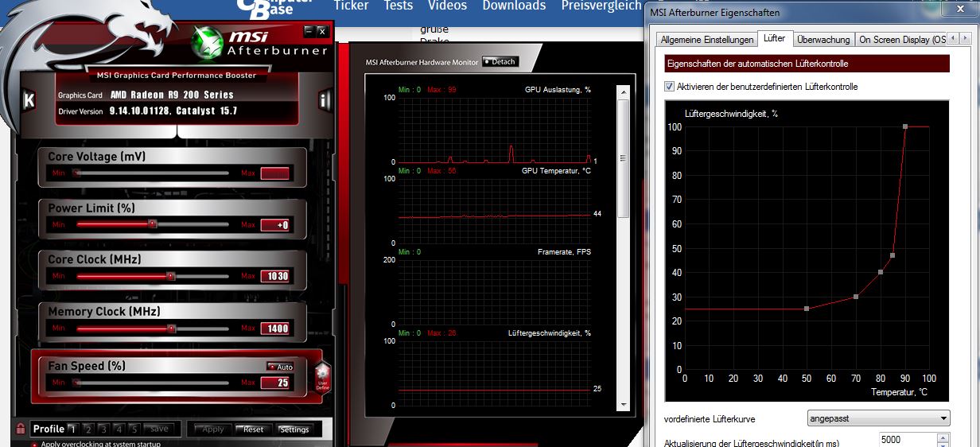
Task: Open Tests in ComputerBase navigation
Action: tap(399, 6)
